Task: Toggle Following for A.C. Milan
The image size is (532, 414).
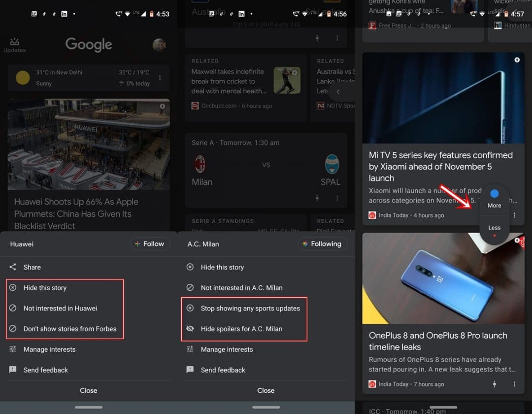Action: coord(322,244)
